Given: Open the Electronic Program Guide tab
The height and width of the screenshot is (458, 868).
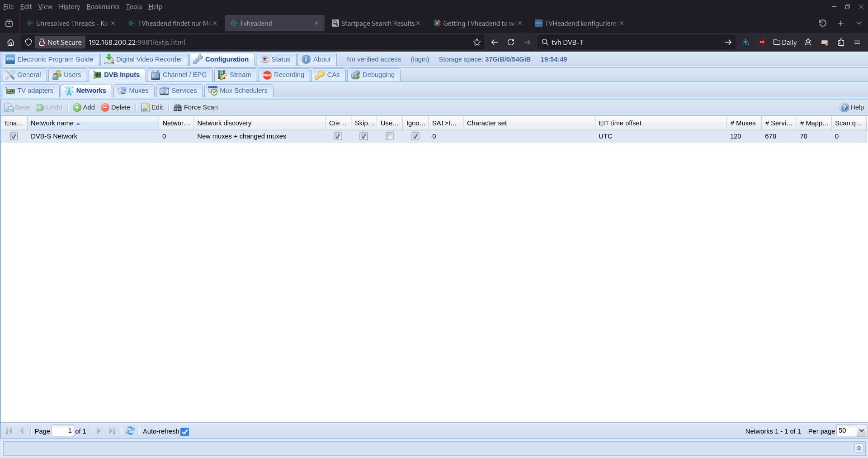Looking at the screenshot, I should pos(50,59).
